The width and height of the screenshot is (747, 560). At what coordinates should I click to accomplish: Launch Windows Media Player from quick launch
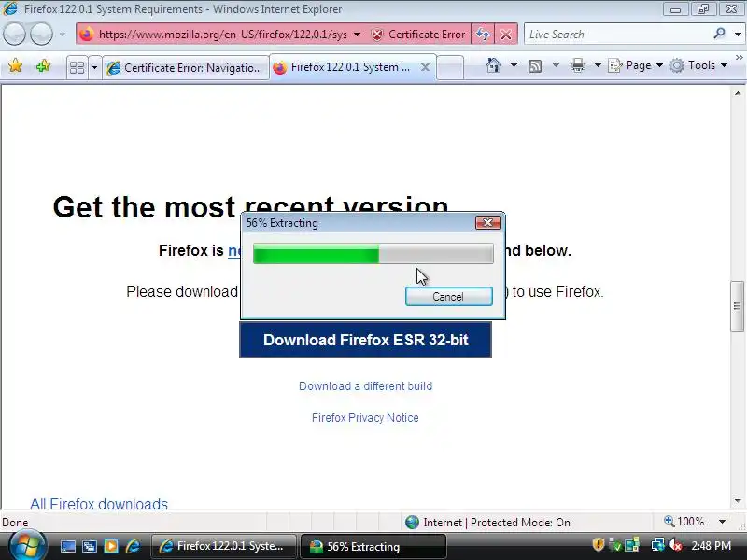[111, 546]
